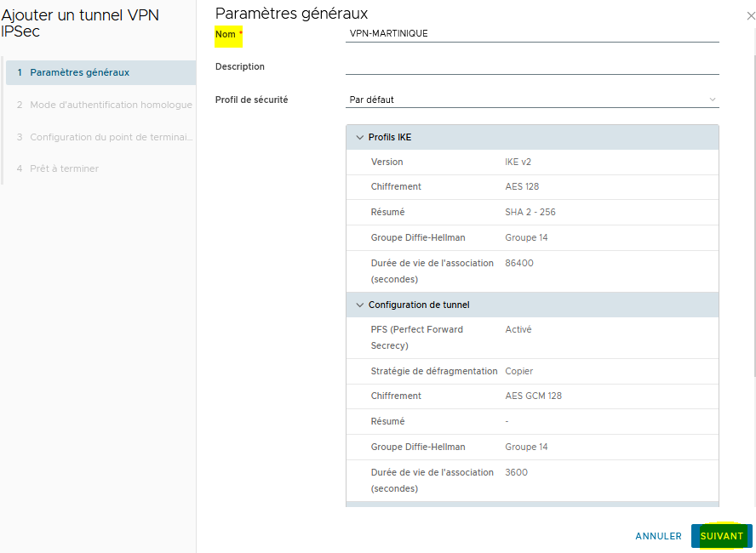The height and width of the screenshot is (553, 756).
Task: Click the PFS Activé status value
Action: click(x=518, y=329)
